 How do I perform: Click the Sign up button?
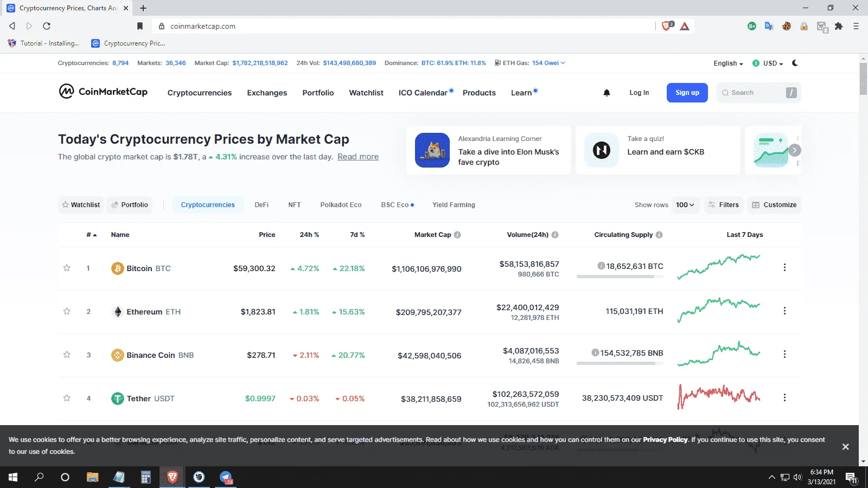(687, 93)
